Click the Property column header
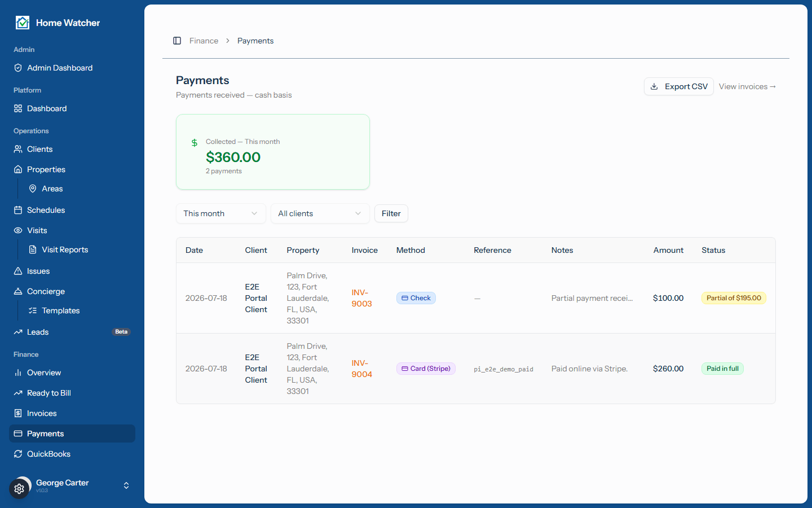This screenshot has height=508, width=812. [x=303, y=250]
